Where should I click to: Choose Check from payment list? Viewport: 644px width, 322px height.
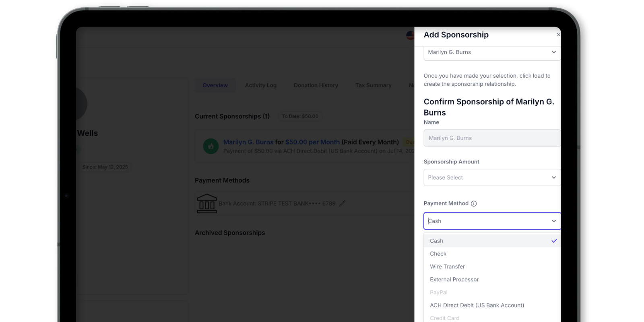492,254
